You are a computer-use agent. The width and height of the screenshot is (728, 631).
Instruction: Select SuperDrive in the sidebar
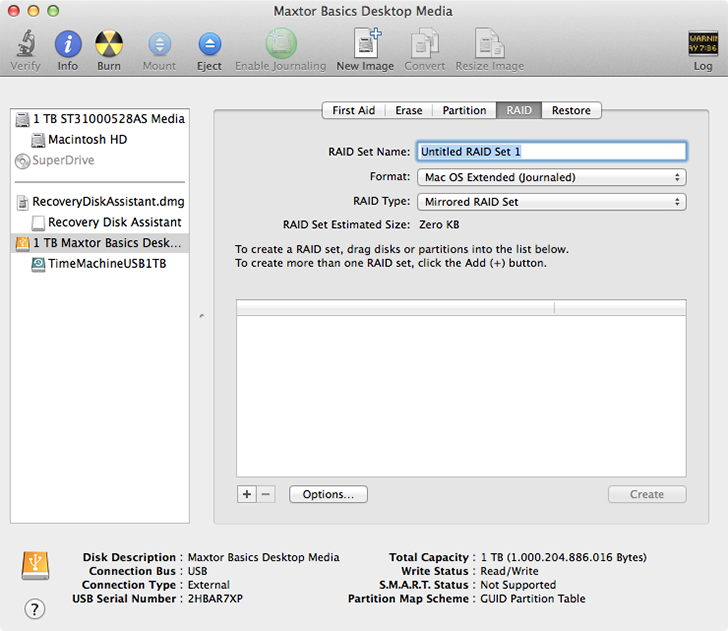(x=100, y=160)
